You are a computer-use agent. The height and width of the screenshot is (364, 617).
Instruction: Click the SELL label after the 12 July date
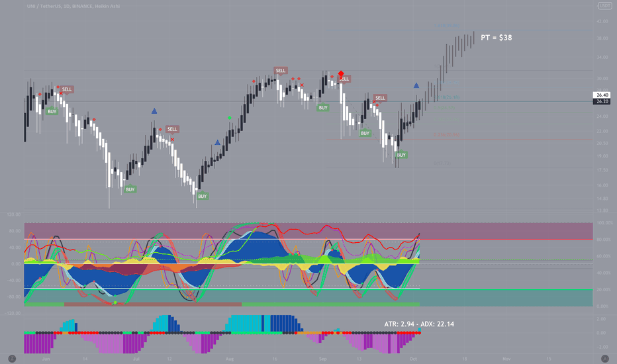172,129
